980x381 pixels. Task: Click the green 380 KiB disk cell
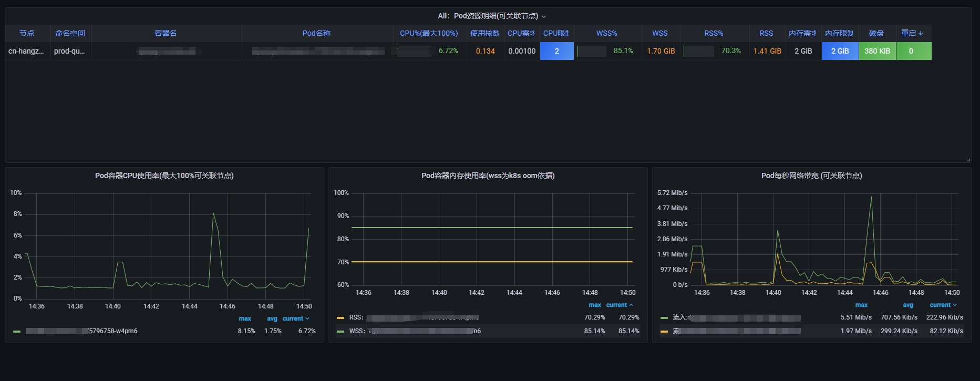pos(877,51)
